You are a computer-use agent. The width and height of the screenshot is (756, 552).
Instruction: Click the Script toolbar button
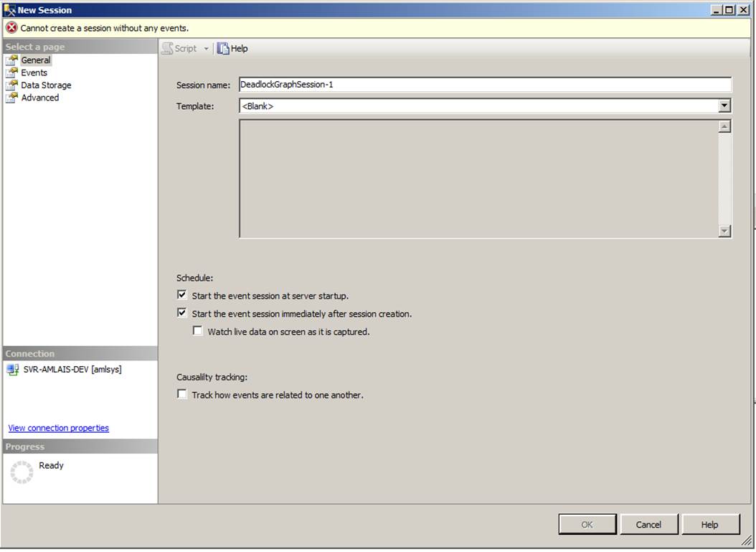click(x=179, y=49)
